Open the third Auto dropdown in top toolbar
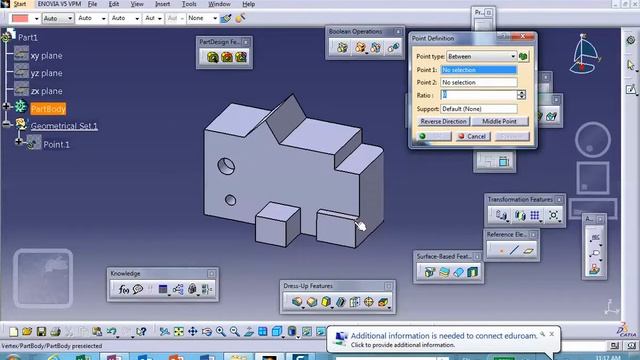The height and width of the screenshot is (360, 640). [x=137, y=18]
